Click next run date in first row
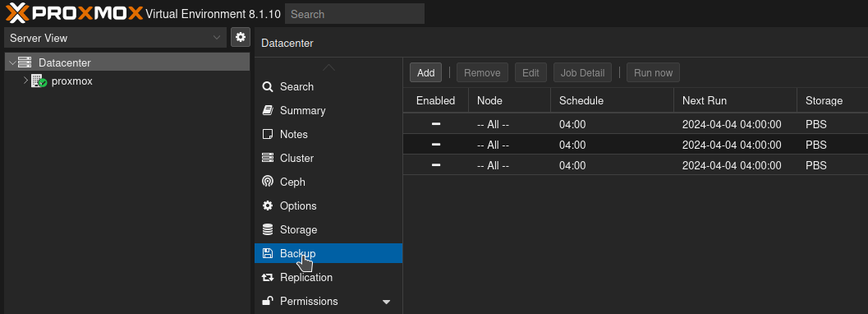 732,125
